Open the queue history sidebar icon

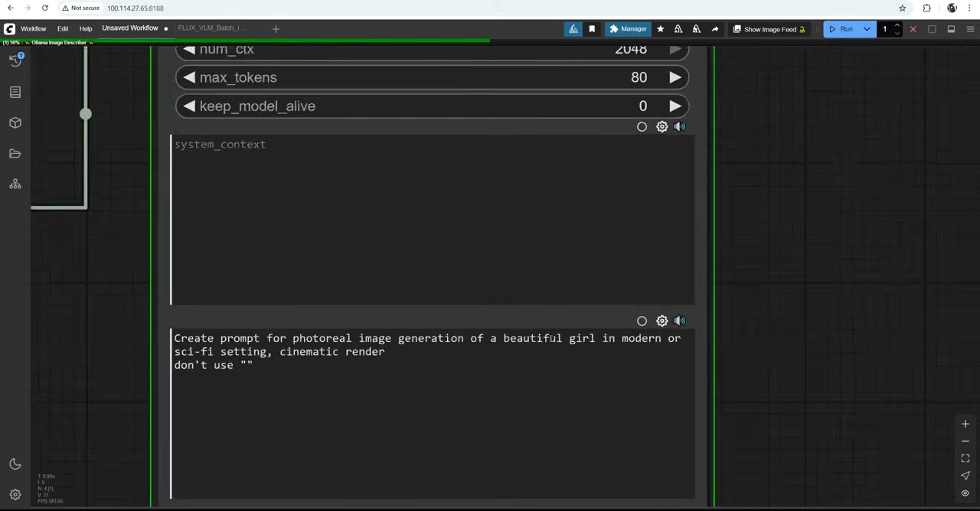pos(15,60)
